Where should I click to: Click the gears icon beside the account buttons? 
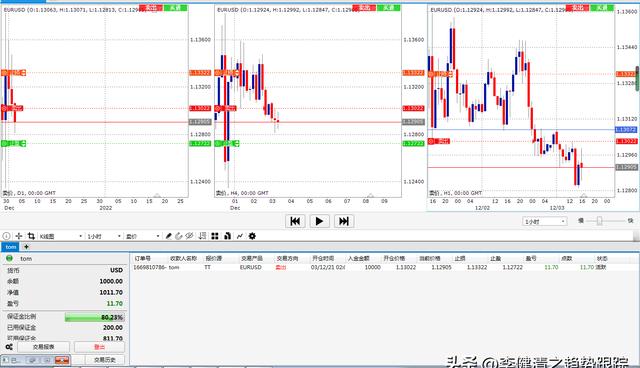tap(9, 347)
